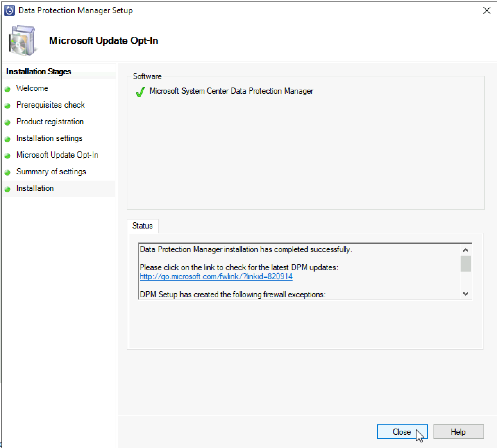Click the green bullet beside Installation settings
497x448 pixels.
[8, 139]
